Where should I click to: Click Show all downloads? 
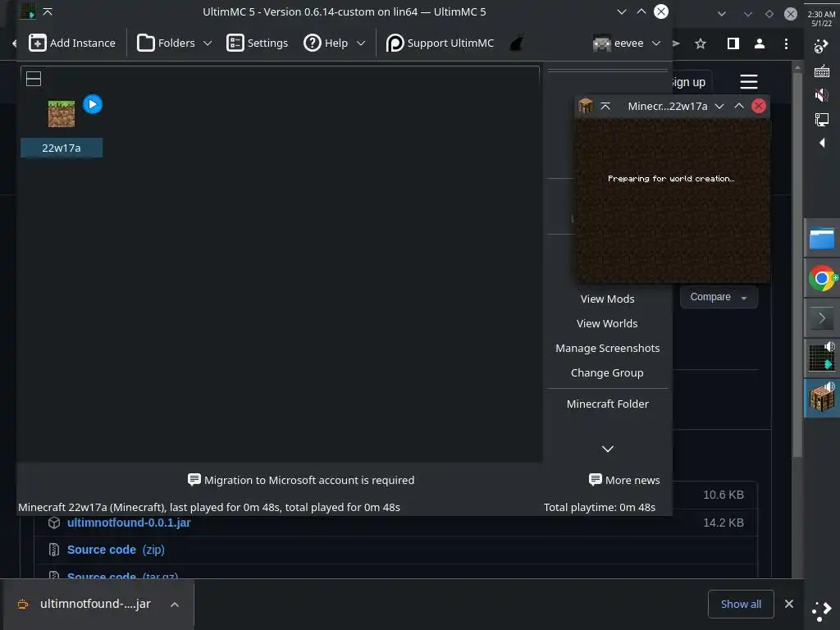tap(741, 605)
